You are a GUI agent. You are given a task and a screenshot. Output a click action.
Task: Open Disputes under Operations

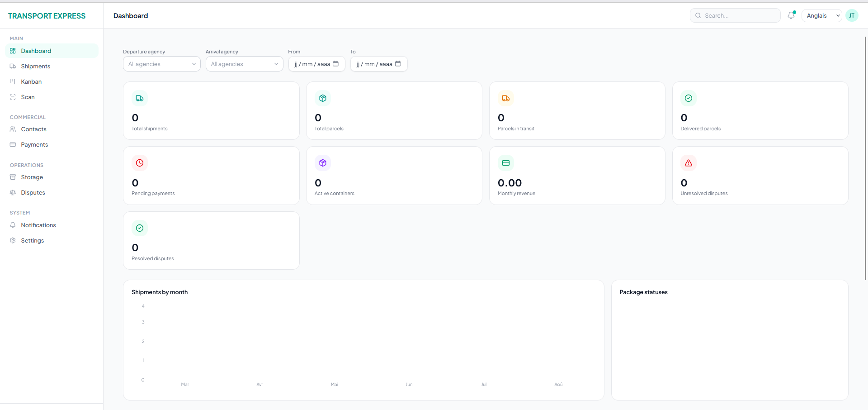(x=52, y=192)
